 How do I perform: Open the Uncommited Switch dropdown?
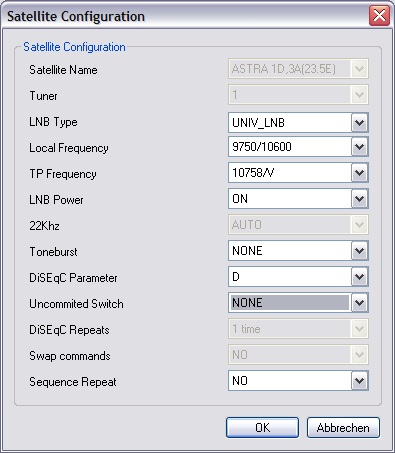click(359, 303)
